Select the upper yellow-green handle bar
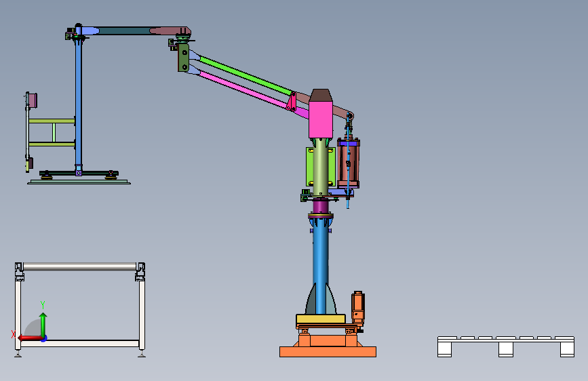 pos(52,121)
